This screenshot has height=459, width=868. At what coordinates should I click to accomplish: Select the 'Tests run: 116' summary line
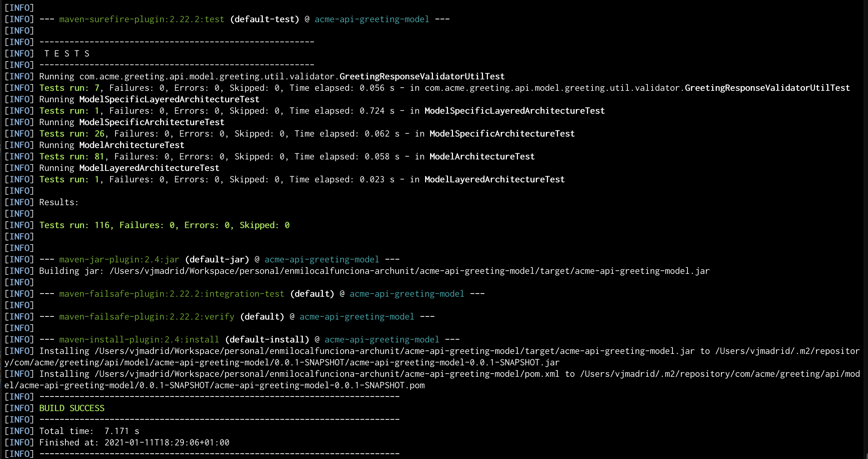click(164, 225)
